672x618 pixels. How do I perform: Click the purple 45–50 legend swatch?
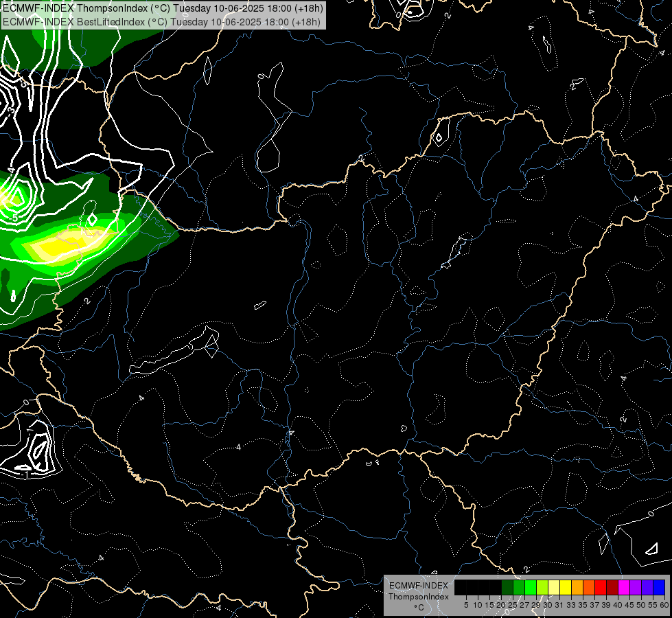coord(636,587)
